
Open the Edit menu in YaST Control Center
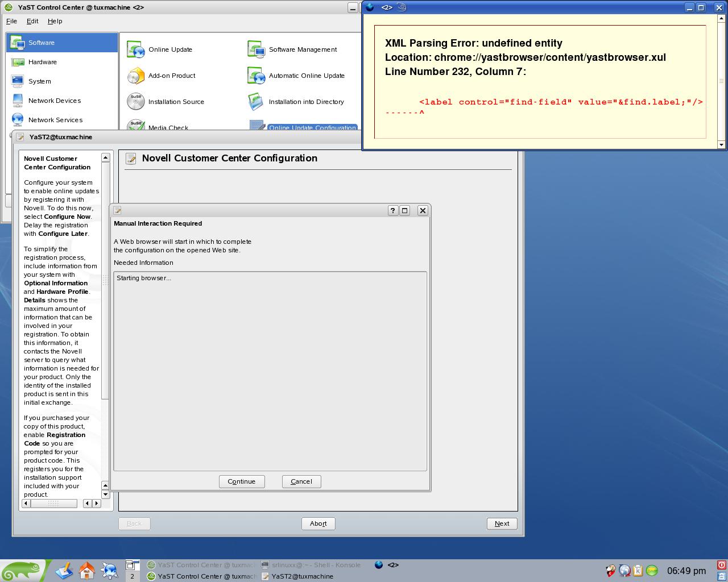point(32,21)
